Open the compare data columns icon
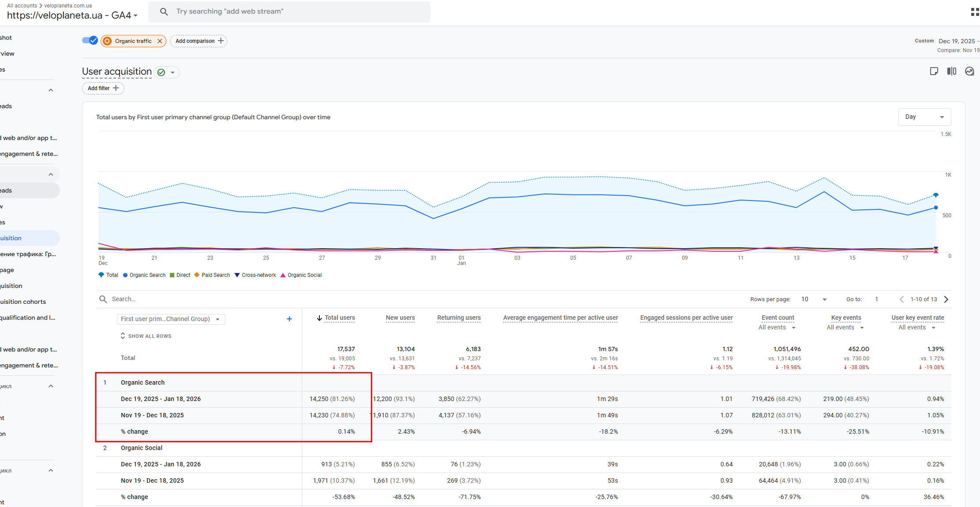 click(x=951, y=72)
